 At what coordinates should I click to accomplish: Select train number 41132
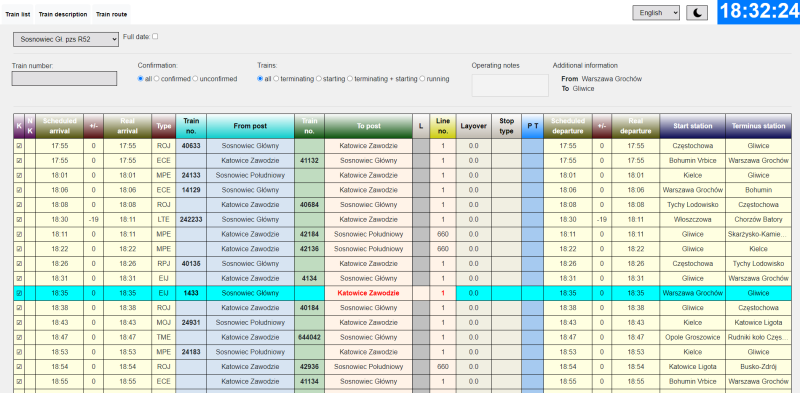click(x=309, y=161)
